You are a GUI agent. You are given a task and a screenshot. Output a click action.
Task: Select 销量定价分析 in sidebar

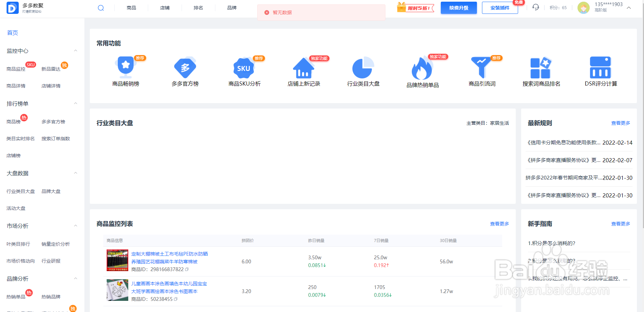coord(56,244)
